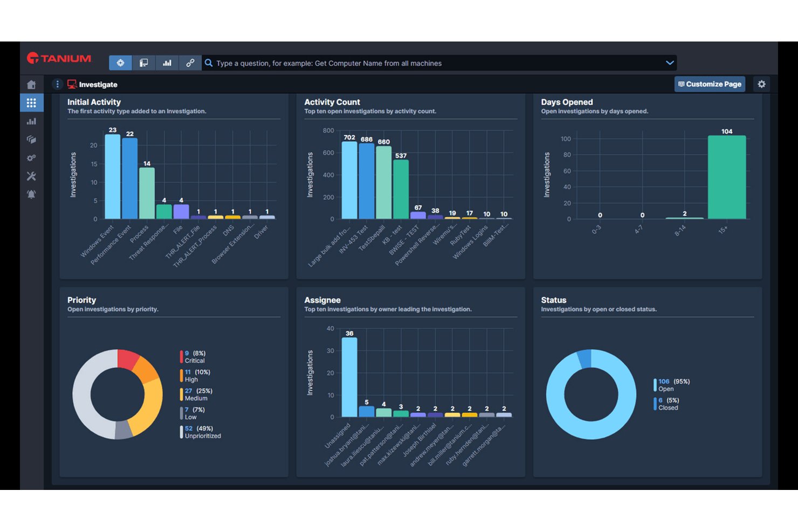798x532 pixels.
Task: Click the Investigate page title
Action: click(98, 85)
